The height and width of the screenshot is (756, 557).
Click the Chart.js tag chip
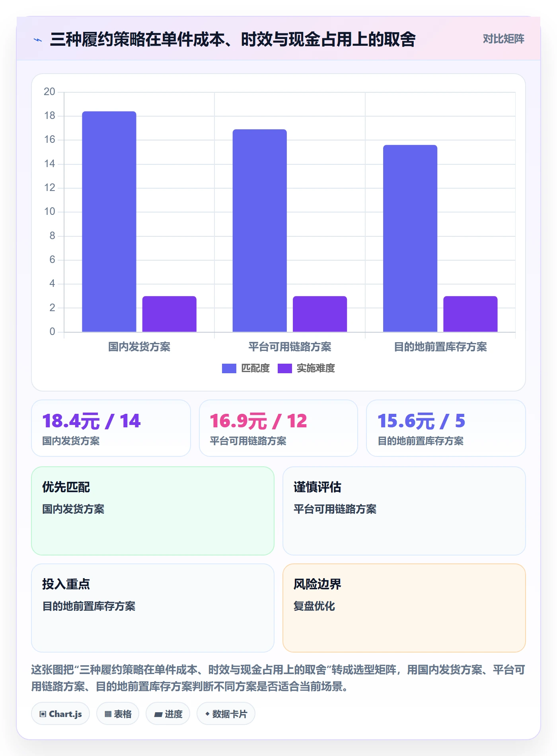(60, 714)
